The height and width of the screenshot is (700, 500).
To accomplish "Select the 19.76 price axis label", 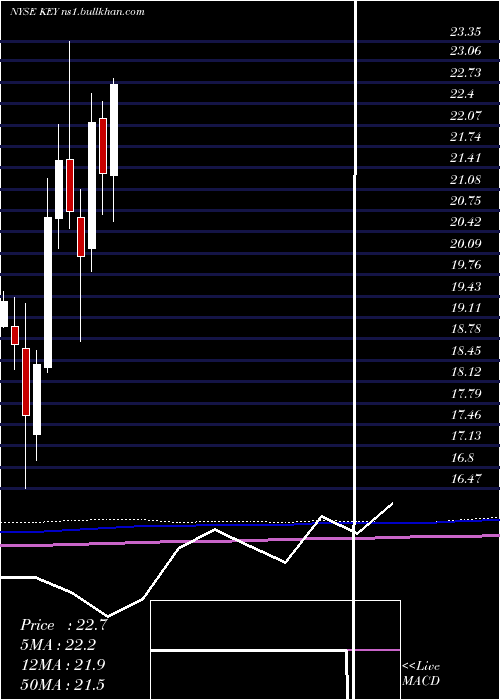I will click(466, 265).
